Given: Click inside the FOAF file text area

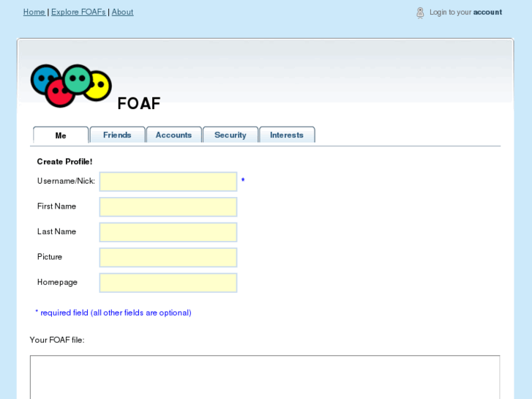Looking at the screenshot, I should click(x=265, y=377).
